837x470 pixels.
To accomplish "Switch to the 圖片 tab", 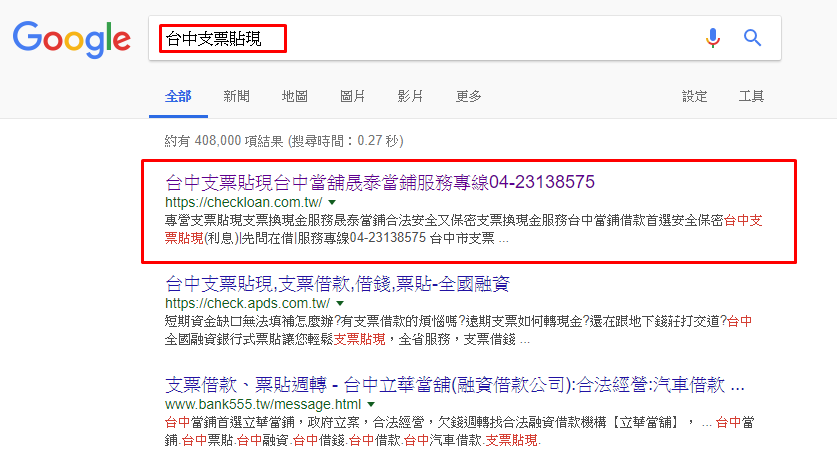I will 352,96.
